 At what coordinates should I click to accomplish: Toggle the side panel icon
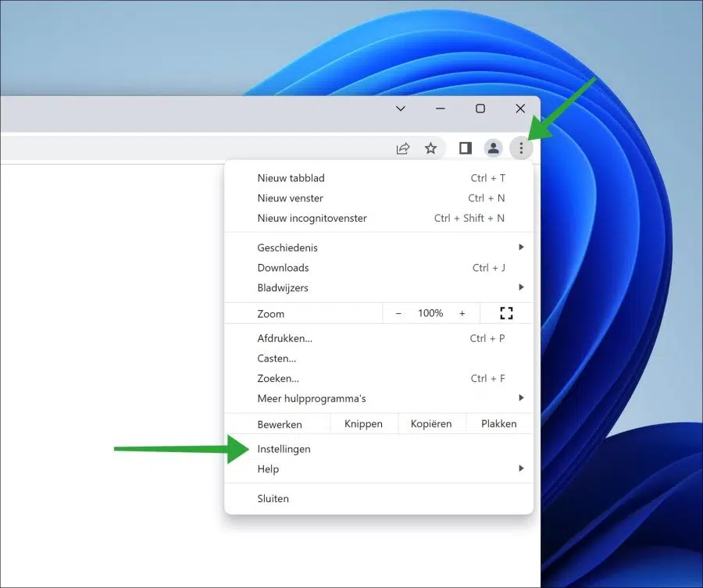click(466, 148)
